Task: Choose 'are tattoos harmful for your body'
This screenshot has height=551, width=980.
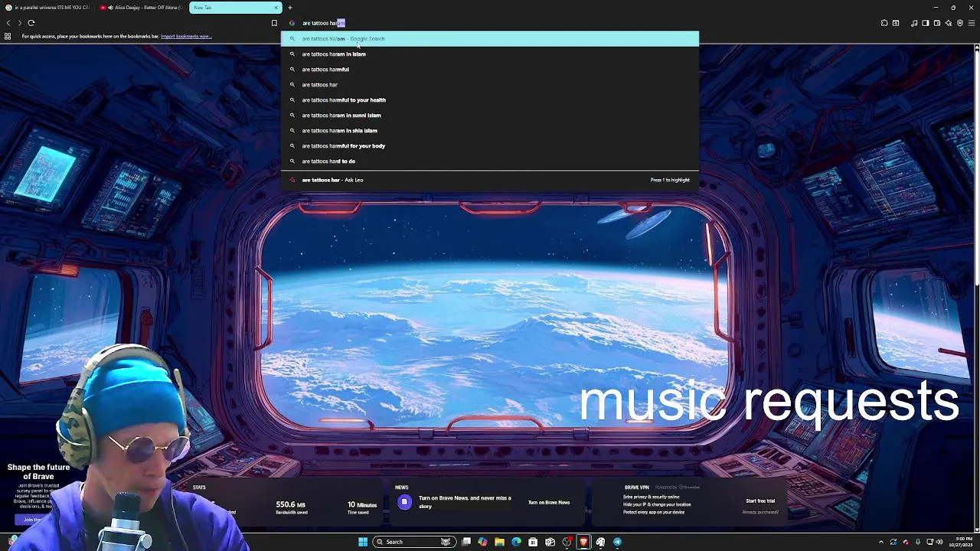Action: click(490, 145)
